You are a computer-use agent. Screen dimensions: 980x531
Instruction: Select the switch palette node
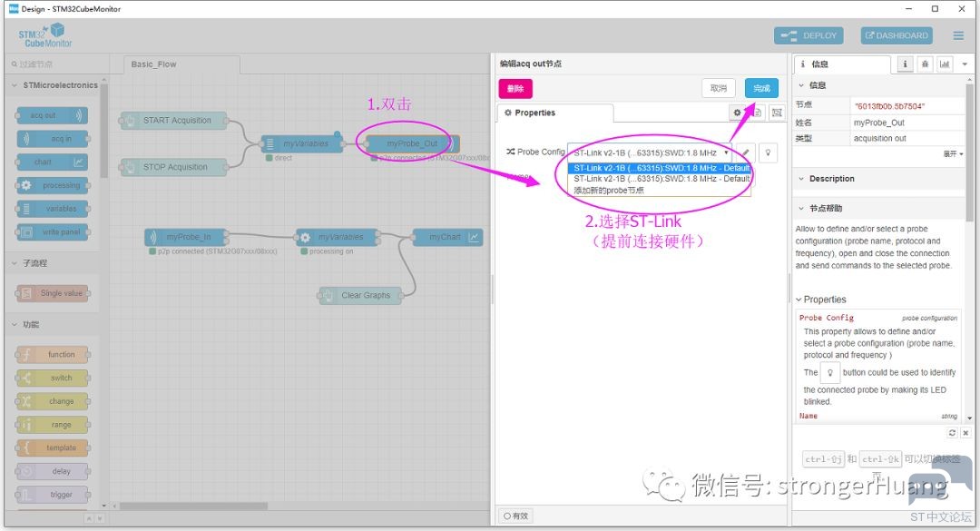click(53, 378)
